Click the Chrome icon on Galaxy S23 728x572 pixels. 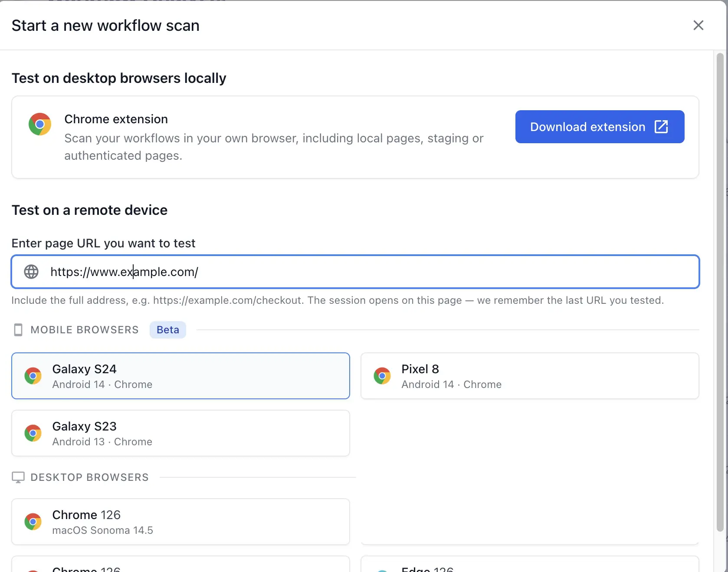(33, 433)
